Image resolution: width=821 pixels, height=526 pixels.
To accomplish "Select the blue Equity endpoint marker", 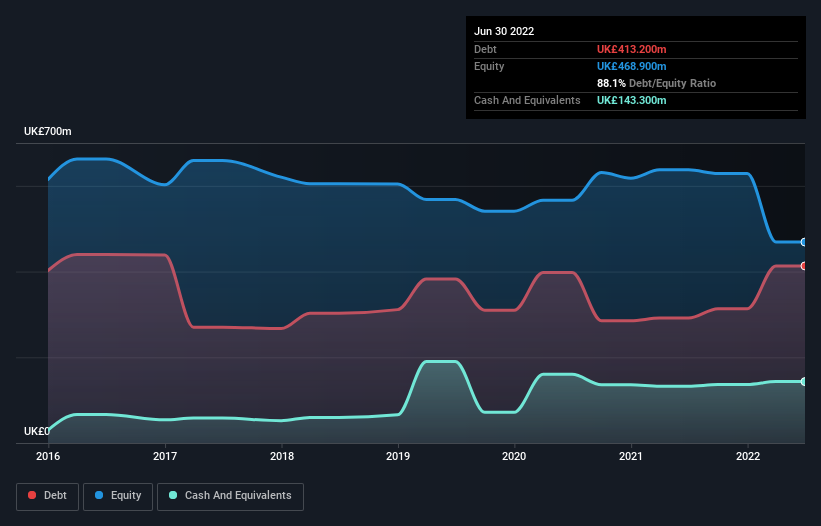I will pos(803,242).
